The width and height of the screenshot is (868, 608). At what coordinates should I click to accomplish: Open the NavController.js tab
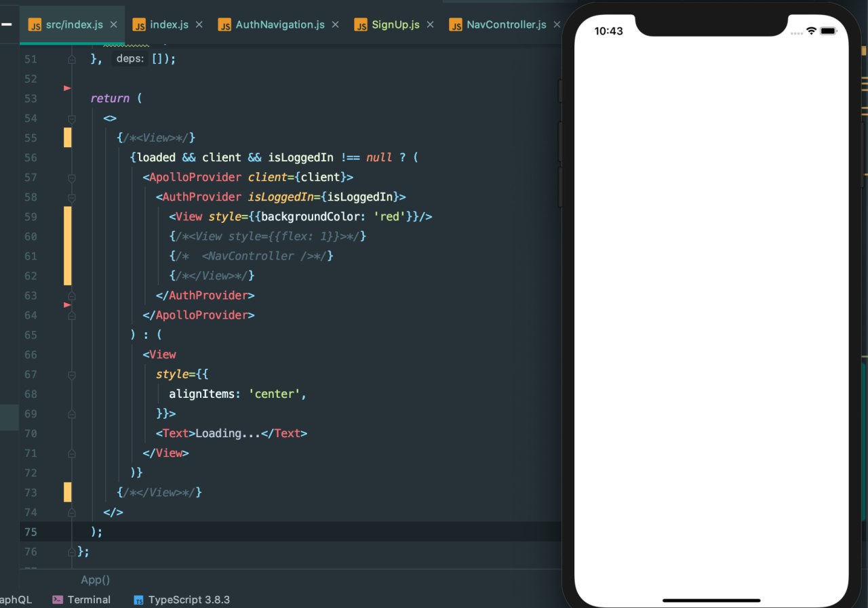tap(506, 24)
